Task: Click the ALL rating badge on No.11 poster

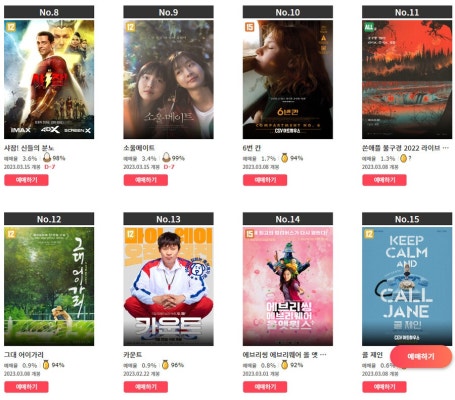Action: point(369,27)
